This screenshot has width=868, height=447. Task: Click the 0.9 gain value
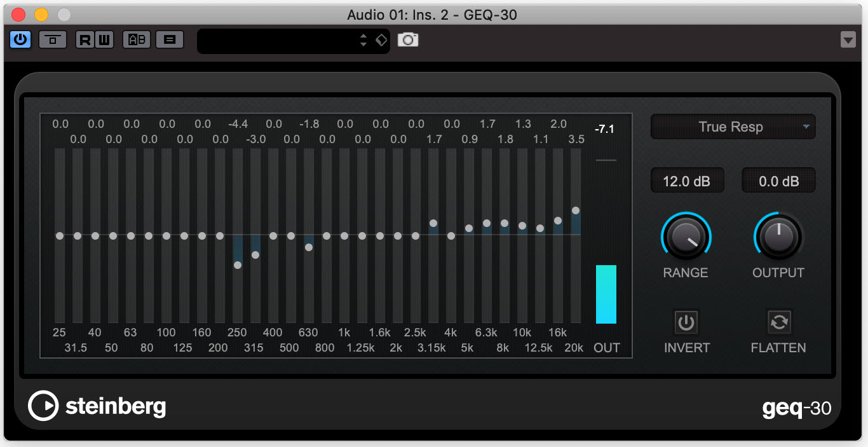coord(470,139)
